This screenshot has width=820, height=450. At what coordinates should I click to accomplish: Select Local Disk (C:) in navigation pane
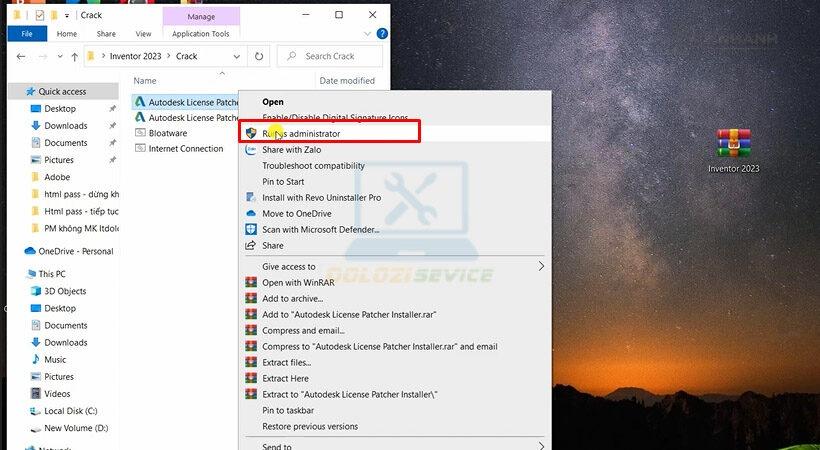coord(70,411)
